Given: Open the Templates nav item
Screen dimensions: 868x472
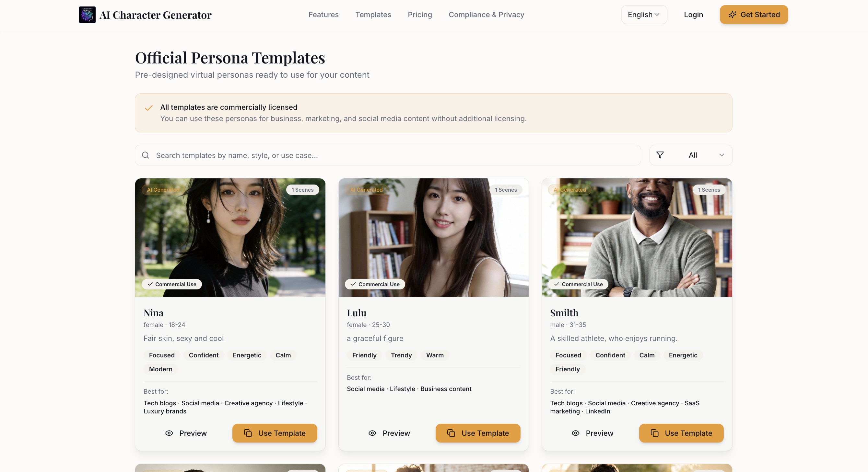Looking at the screenshot, I should point(373,15).
